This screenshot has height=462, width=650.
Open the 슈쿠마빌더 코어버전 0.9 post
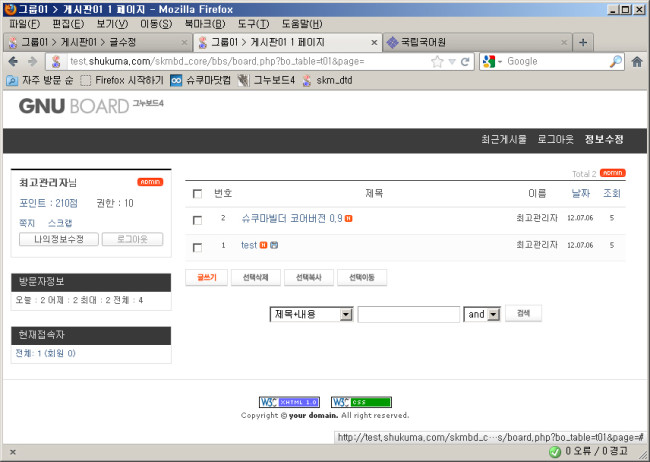tap(291, 218)
